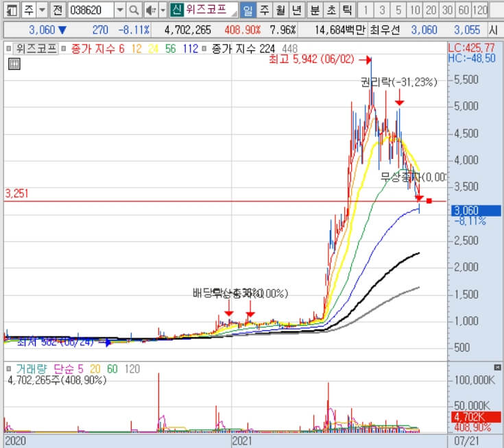Viewport: 504px width, 448px height.
Task: Expand the stock code history dropdown
Action: coord(120,10)
